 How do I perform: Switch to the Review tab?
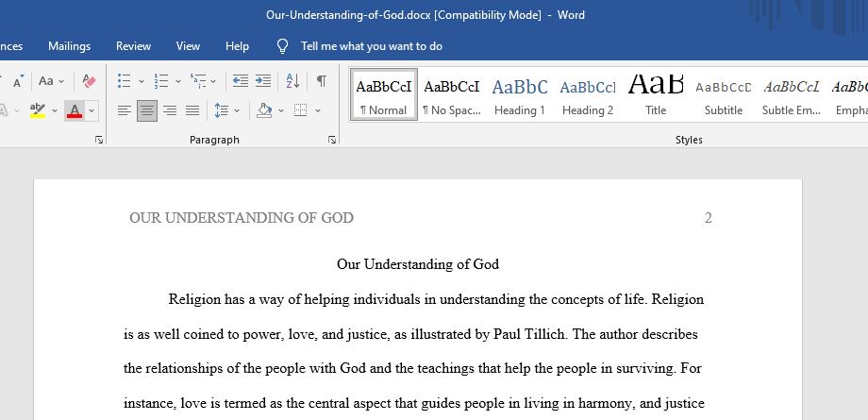click(x=133, y=46)
